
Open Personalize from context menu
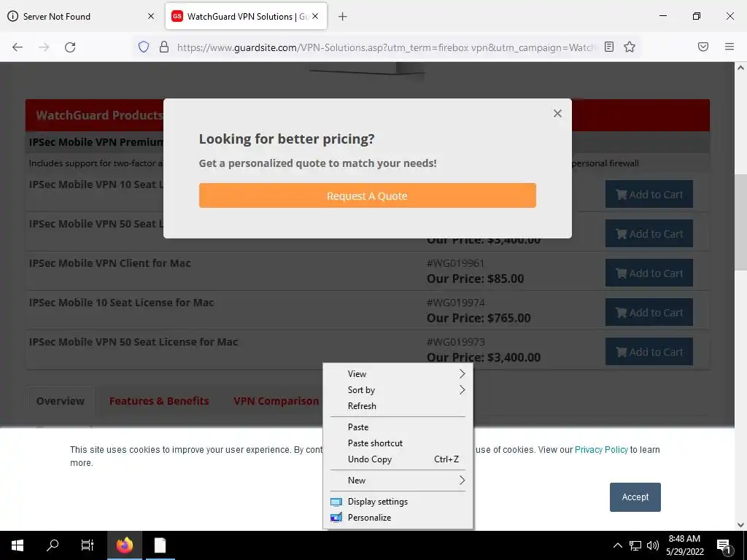(398, 518)
